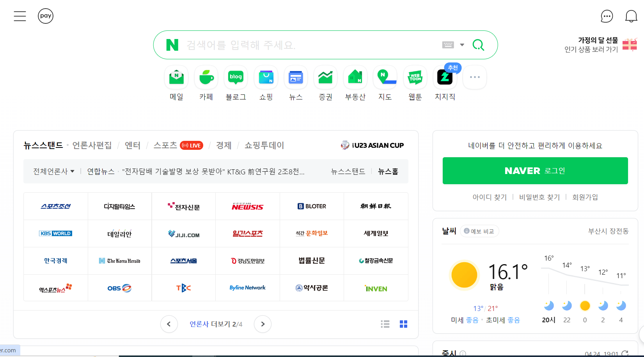Viewport: 644px width, 357px height.
Task: Open the Real Estate (부동산) shortcut
Action: 355,83
